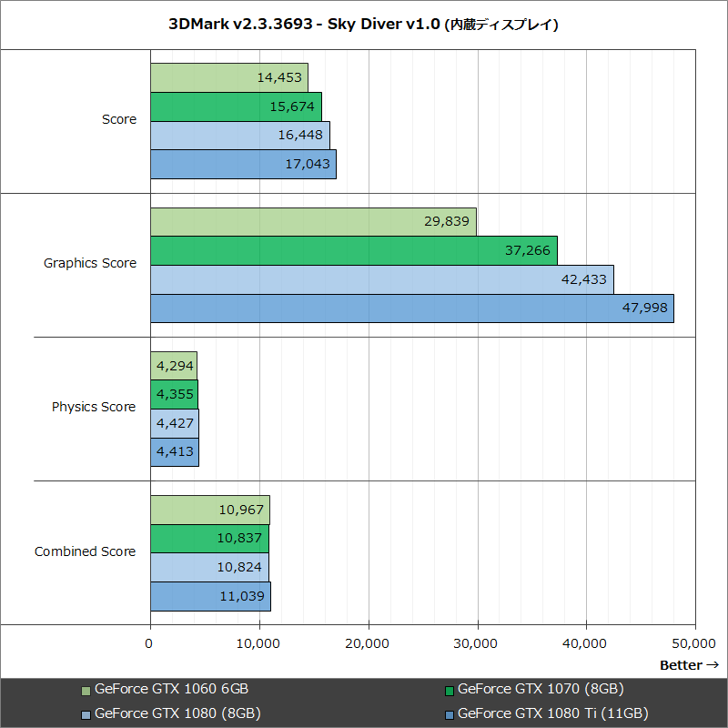Click the GeForce GTX 1080 (8GB) legend swatch
728x728 pixels.
[x=86, y=715]
